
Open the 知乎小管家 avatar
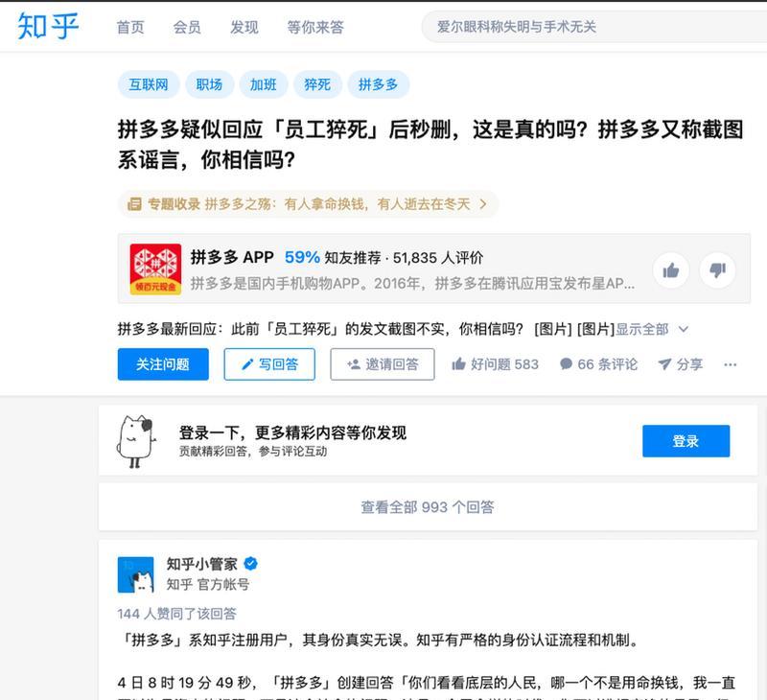tap(136, 574)
